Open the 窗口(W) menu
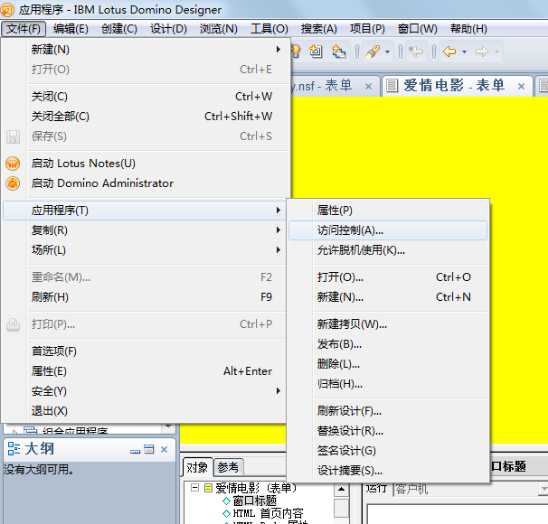Screen dimensions: 548x524 point(417,28)
